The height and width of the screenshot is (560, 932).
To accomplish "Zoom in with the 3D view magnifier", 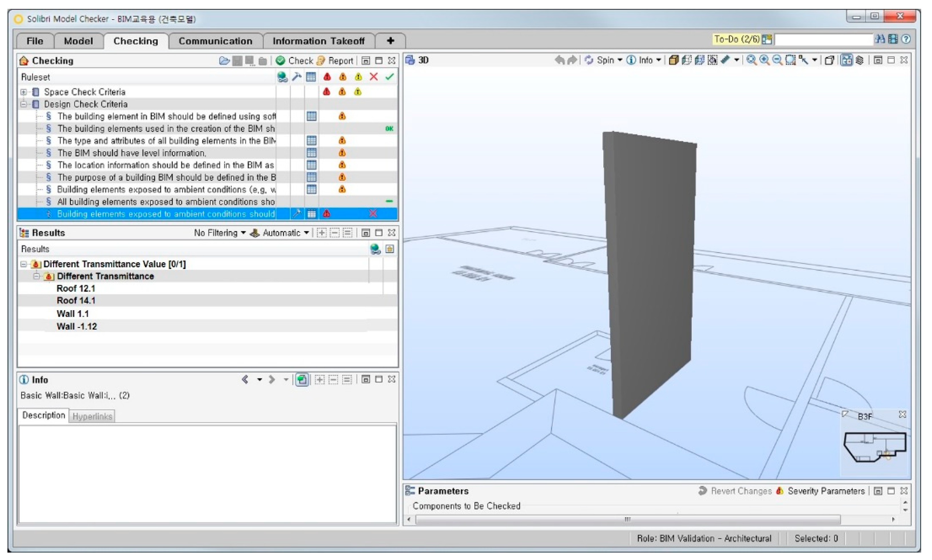I will pyautogui.click(x=764, y=60).
